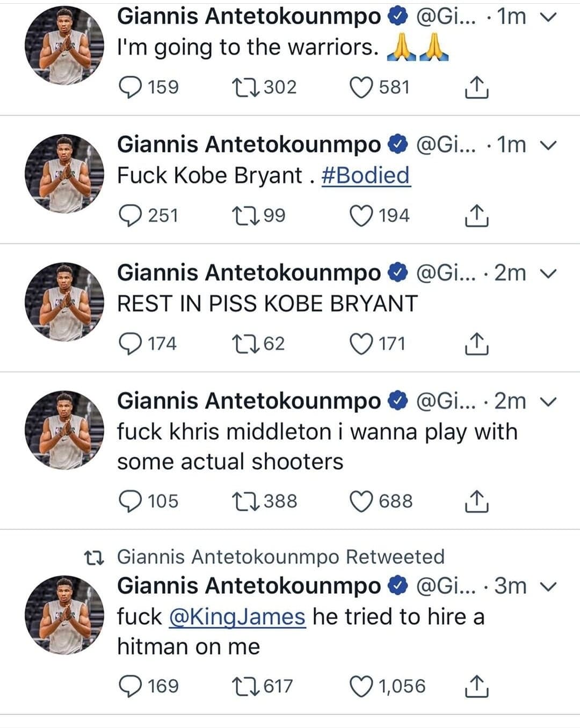The height and width of the screenshot is (728, 580).
Task: Expand the chevron menu on the warriors tweet
Action: (548, 17)
